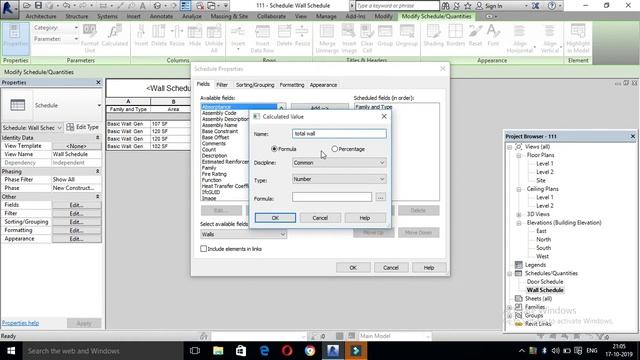Switch to the Appearance tab

click(x=323, y=85)
